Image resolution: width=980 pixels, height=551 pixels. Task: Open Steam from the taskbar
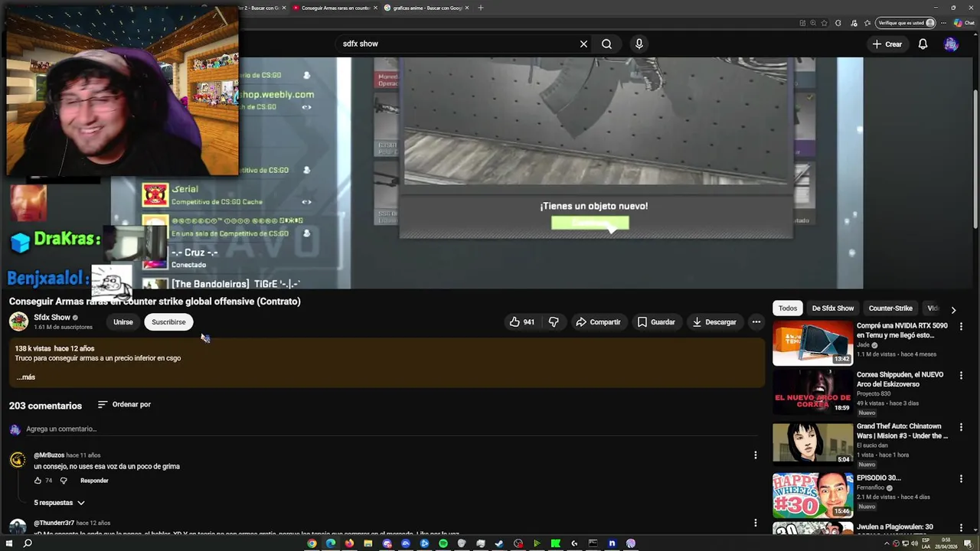(499, 543)
